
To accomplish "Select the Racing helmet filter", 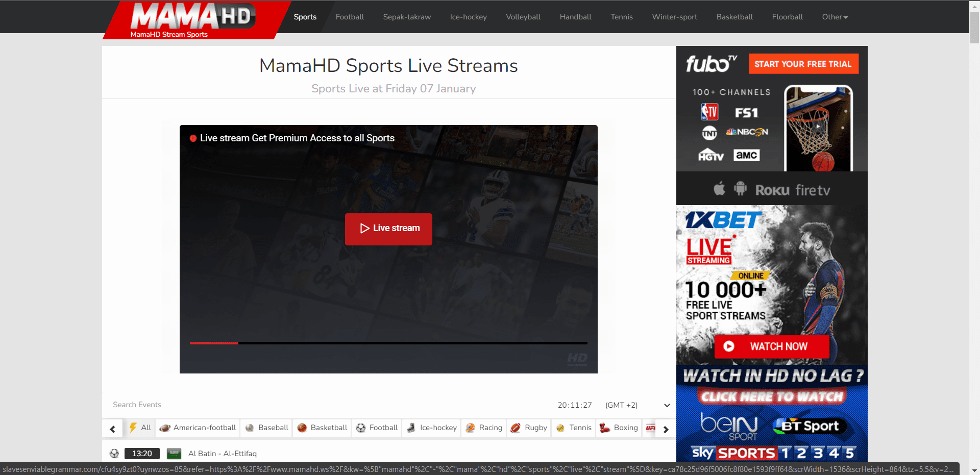I will [471, 428].
